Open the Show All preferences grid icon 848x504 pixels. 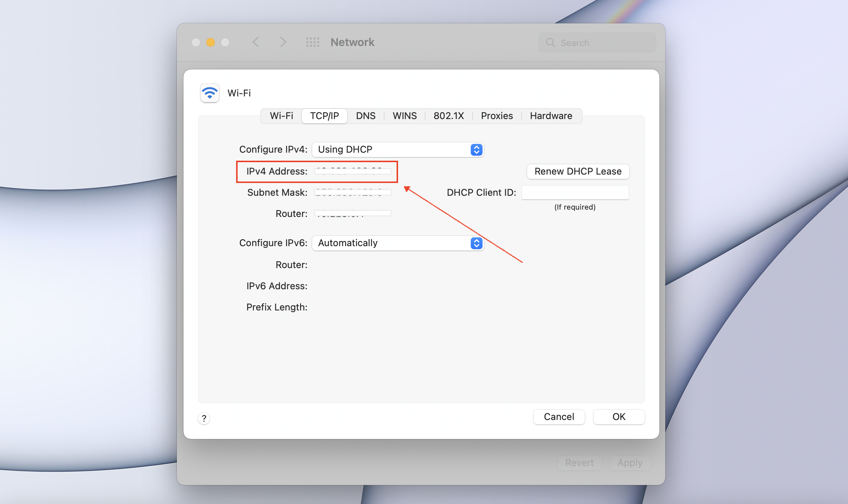click(313, 42)
